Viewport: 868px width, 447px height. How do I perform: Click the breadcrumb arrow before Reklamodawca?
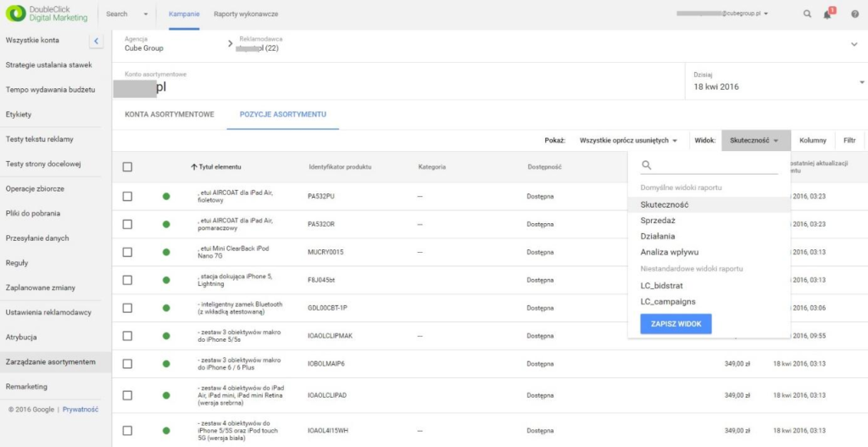231,44
